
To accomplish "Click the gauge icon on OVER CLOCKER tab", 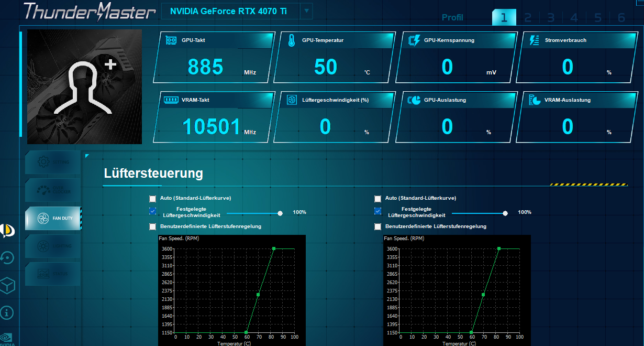I will tap(44, 190).
